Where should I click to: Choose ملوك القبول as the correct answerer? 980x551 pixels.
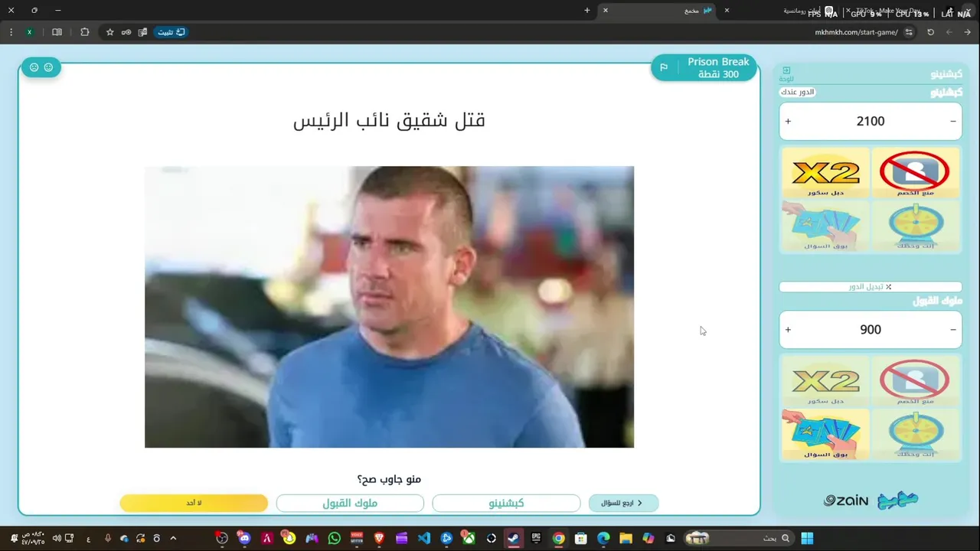350,503
